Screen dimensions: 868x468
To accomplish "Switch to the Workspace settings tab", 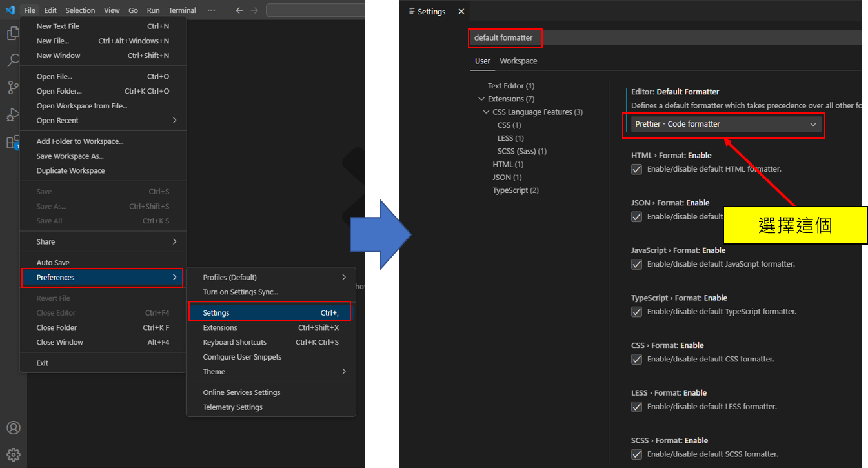I will 518,61.
